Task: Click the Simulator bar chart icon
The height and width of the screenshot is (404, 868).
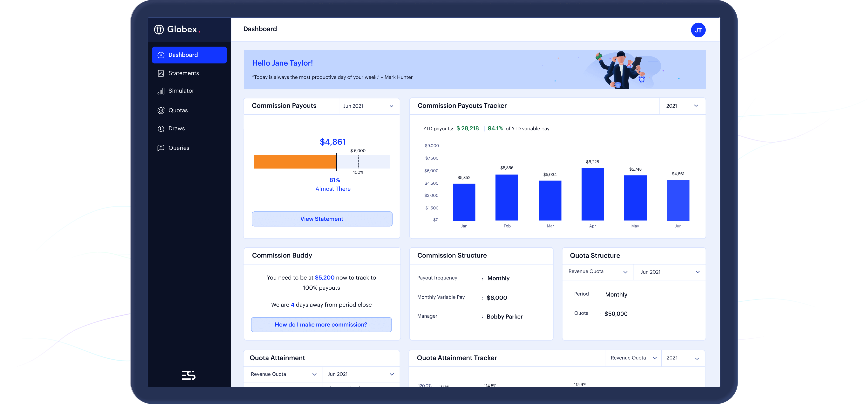Action: click(x=161, y=91)
